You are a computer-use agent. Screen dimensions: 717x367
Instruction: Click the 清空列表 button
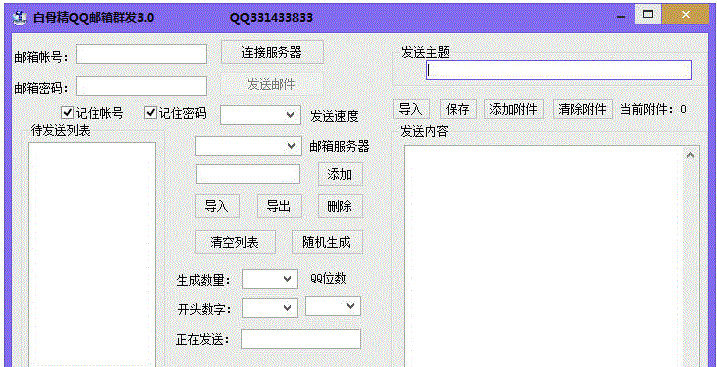point(235,242)
